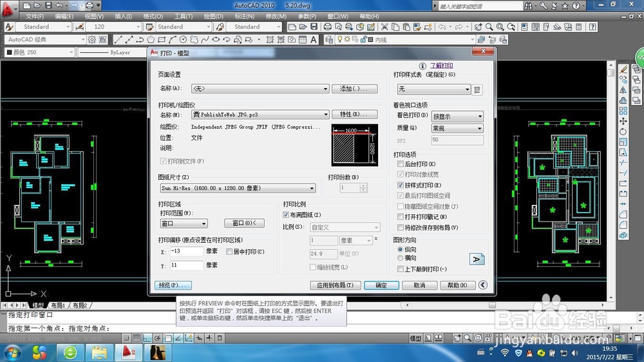The width and height of the screenshot is (644, 362).
Task: Select the 横向 orientation radio button
Action: pos(400,258)
